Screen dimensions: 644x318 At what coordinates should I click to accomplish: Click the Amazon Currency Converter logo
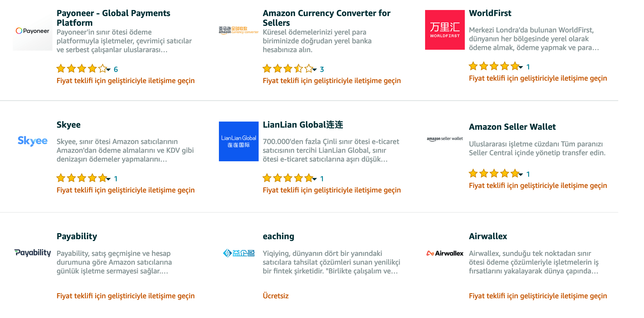click(239, 30)
